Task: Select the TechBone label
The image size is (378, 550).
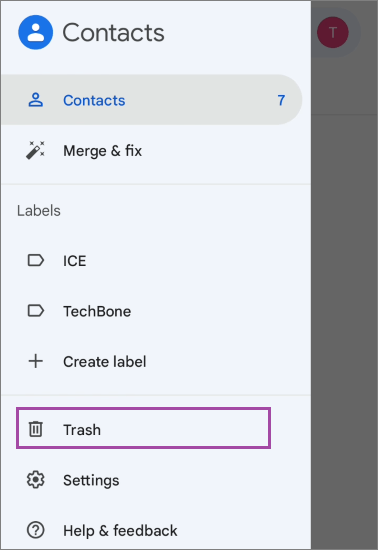Action: pyautogui.click(x=97, y=311)
